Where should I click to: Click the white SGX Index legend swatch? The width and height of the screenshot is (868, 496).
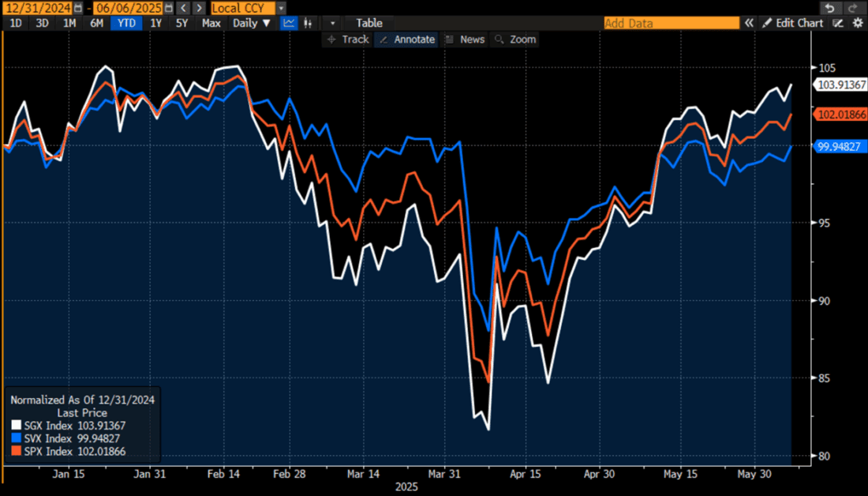point(16,426)
